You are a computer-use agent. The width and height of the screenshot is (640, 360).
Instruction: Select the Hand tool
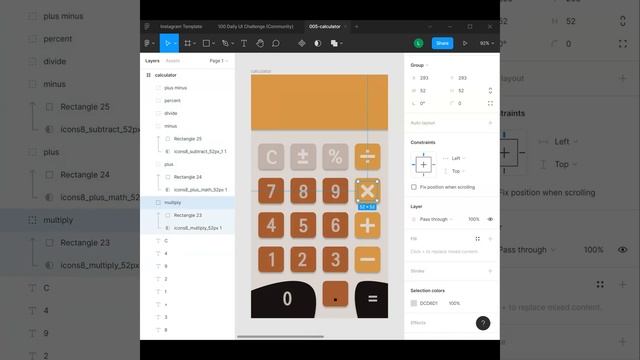coord(260,43)
